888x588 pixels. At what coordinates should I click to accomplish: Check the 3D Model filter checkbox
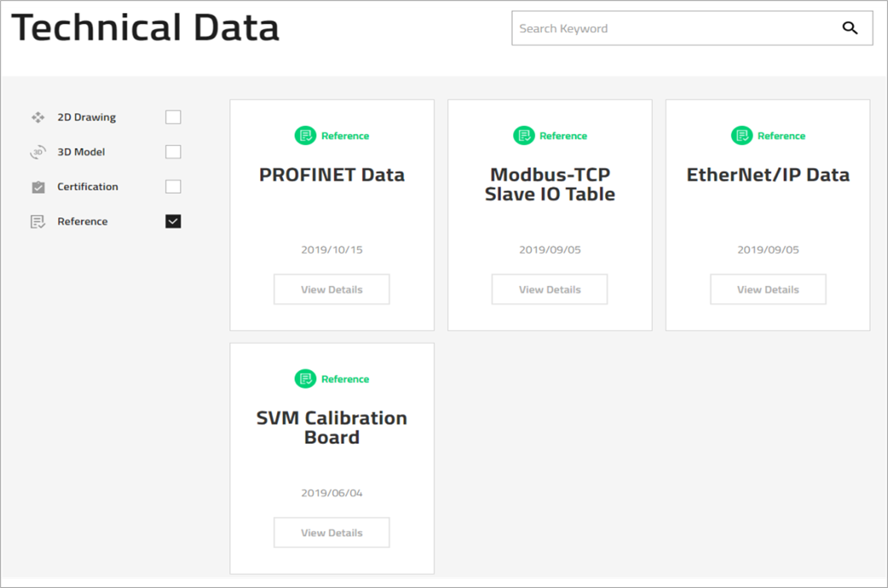coord(173,152)
